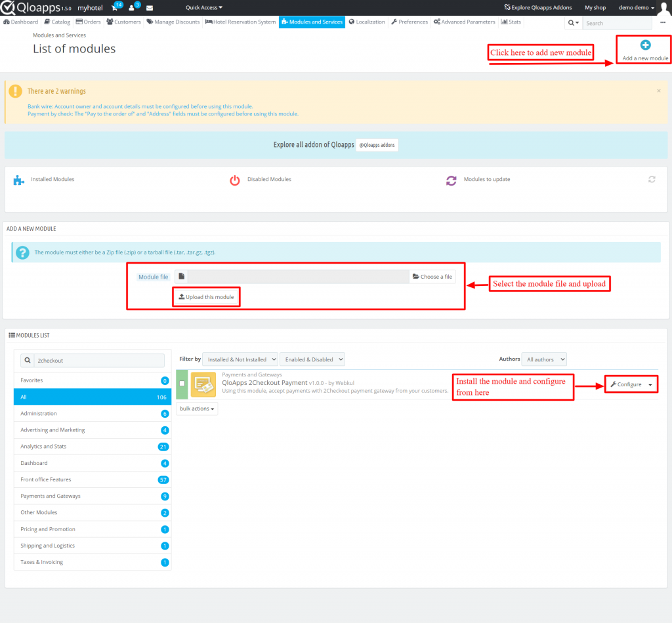The height and width of the screenshot is (623, 672).
Task: Open the Catalog menu
Action: coord(57,22)
